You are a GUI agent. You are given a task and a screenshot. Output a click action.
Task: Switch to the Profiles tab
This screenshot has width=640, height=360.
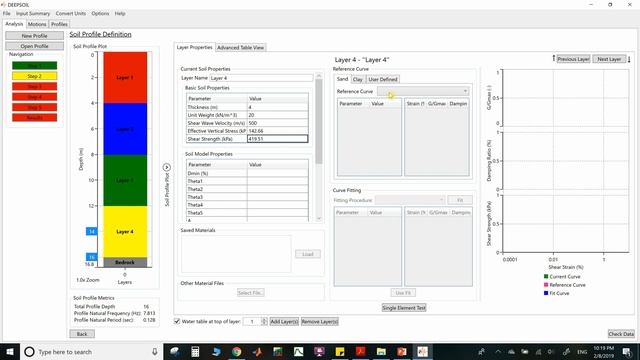(x=59, y=24)
